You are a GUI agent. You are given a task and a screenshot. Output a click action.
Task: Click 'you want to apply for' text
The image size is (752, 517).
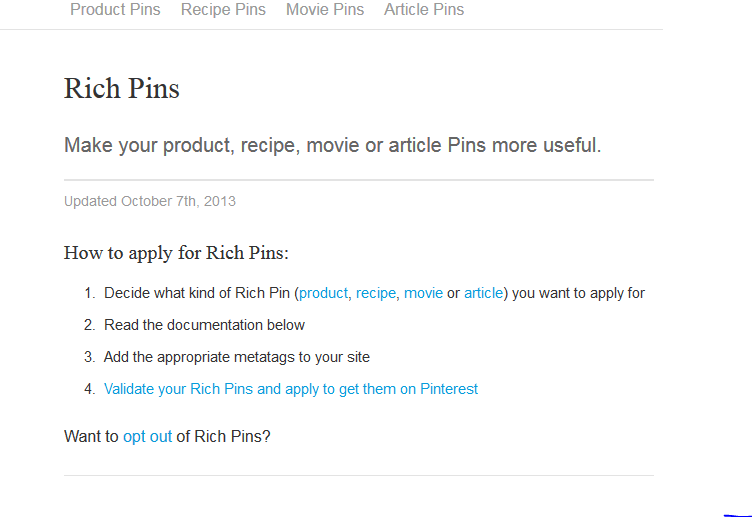coord(578,293)
